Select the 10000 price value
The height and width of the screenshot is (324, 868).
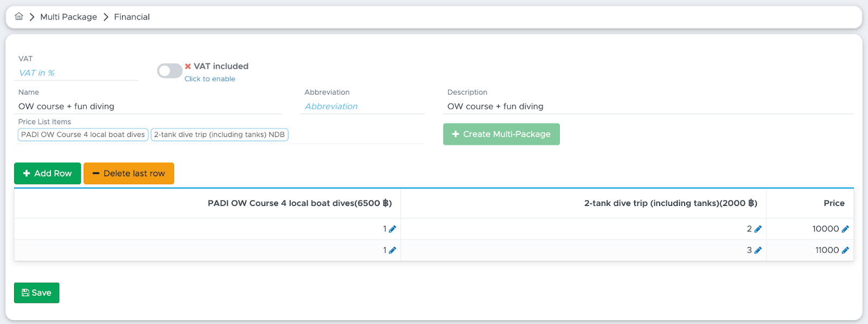(826, 229)
